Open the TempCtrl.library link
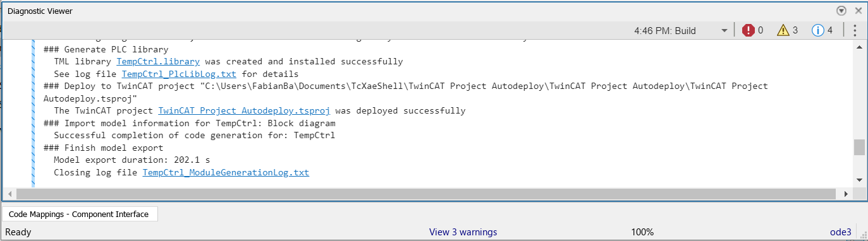 tap(158, 62)
